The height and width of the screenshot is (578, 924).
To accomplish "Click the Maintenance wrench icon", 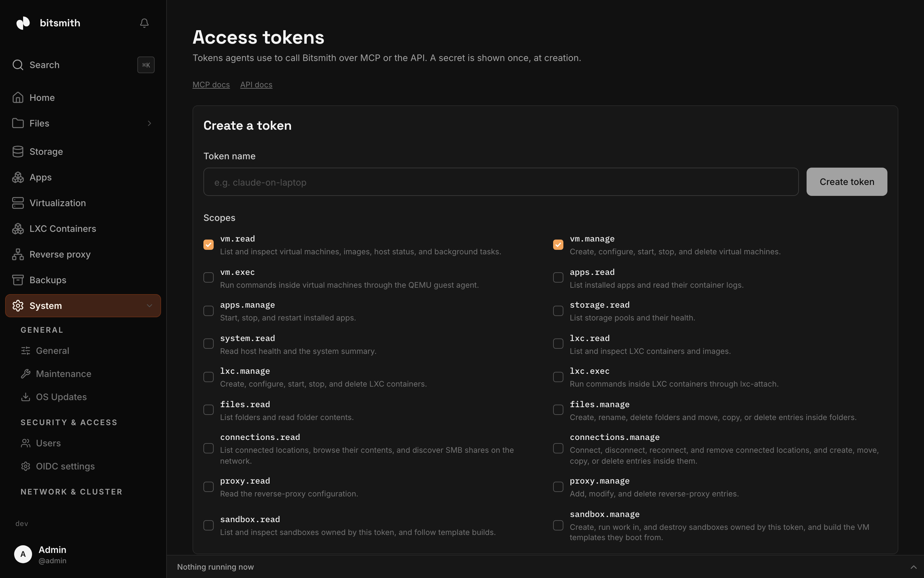I will [x=26, y=374].
